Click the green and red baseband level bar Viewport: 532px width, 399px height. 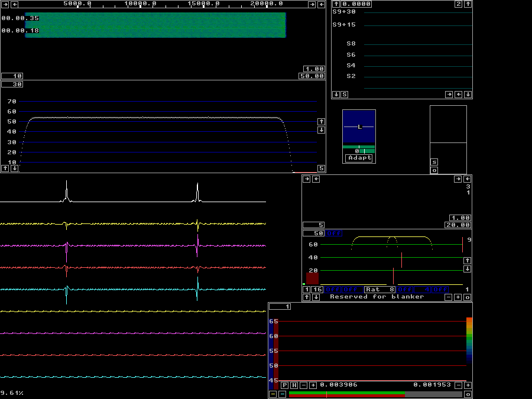tap(375, 394)
